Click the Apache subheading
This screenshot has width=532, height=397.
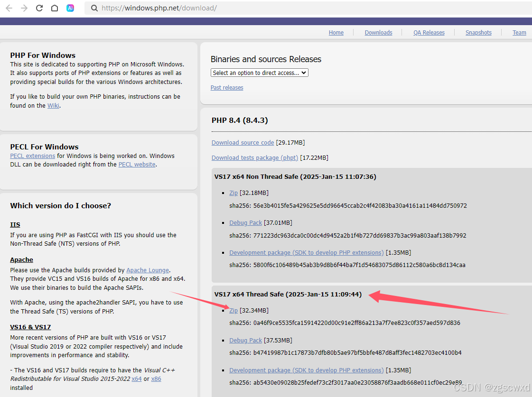(21, 260)
